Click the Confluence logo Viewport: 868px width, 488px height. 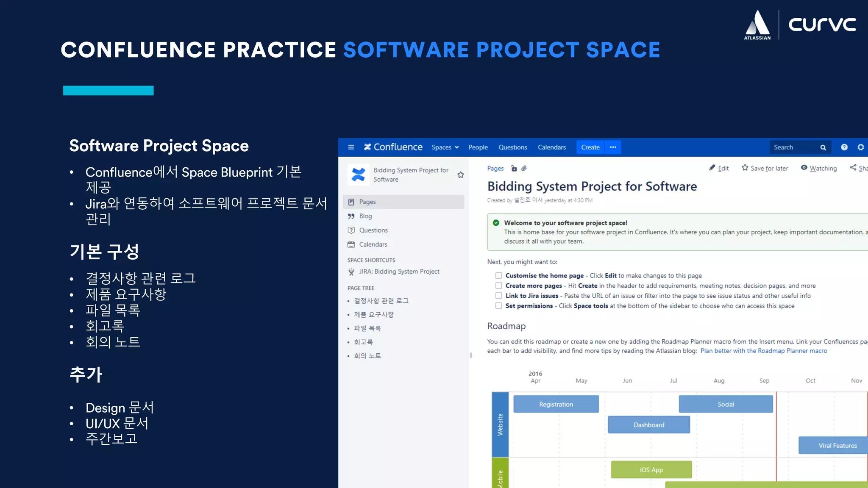coord(393,147)
